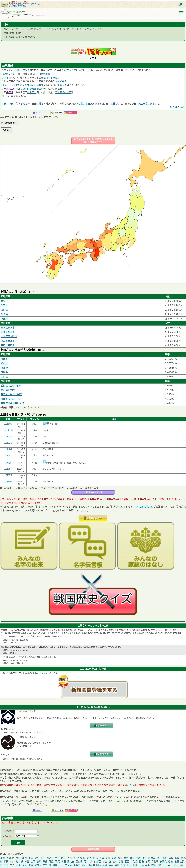Click the 問い合わせ窓口 link
Screen dimensions: 186x868
click(x=143, y=506)
